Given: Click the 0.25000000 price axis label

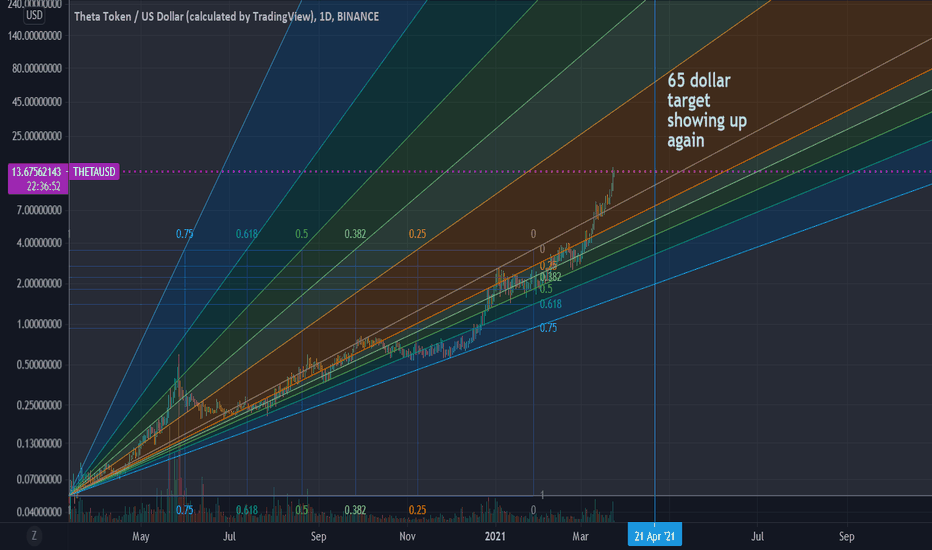Looking at the screenshot, I should pos(39,405).
